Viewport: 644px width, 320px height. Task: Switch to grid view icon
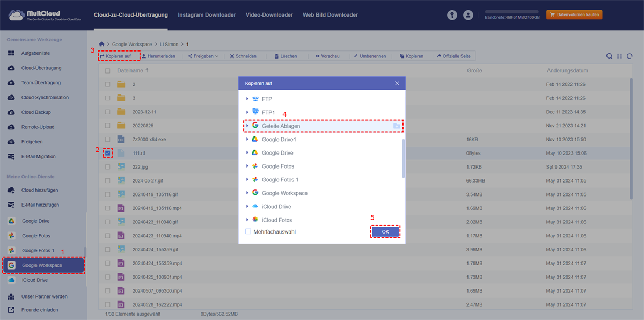pos(619,56)
